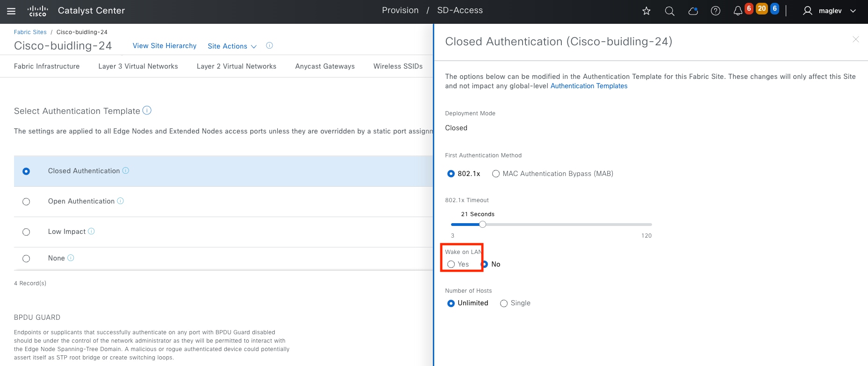
Task: Switch to Layer 3 Virtual Networks tab
Action: (138, 66)
